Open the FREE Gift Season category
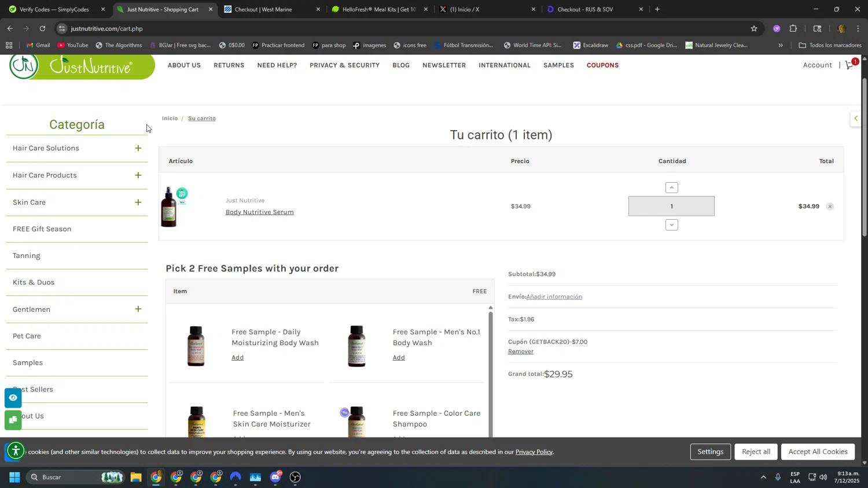 (42, 229)
